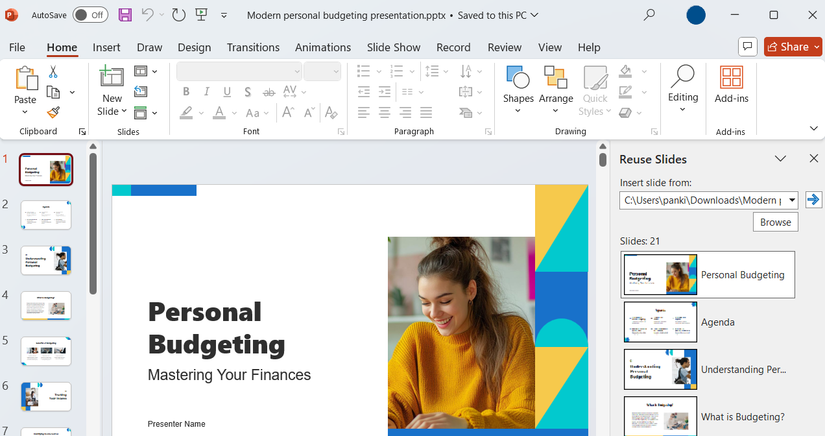Select slide 3 thumbnail in left panel

point(46,260)
